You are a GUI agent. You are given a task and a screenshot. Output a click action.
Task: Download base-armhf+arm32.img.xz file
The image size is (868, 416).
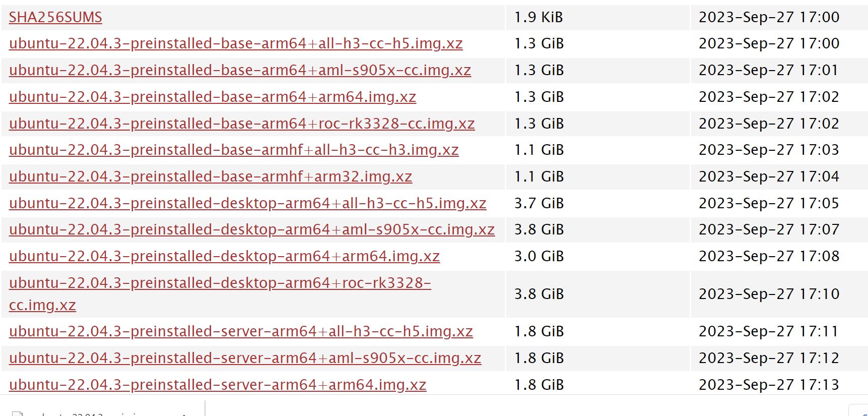[211, 177]
